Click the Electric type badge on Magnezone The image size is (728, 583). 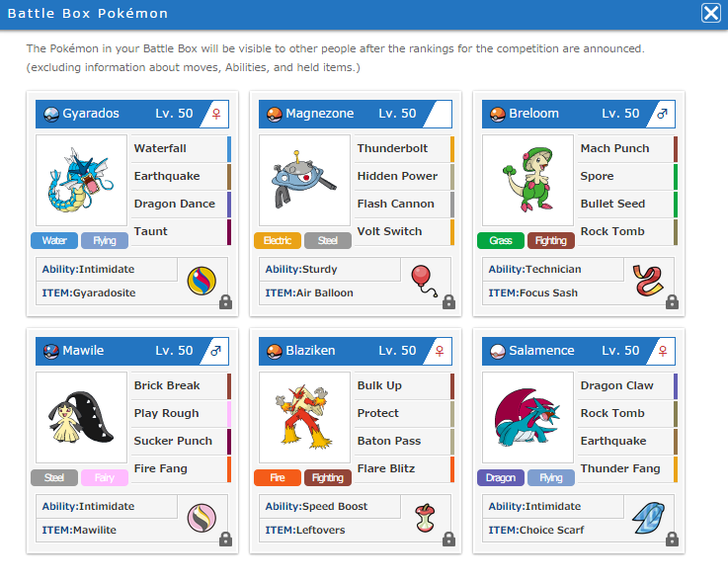point(278,241)
